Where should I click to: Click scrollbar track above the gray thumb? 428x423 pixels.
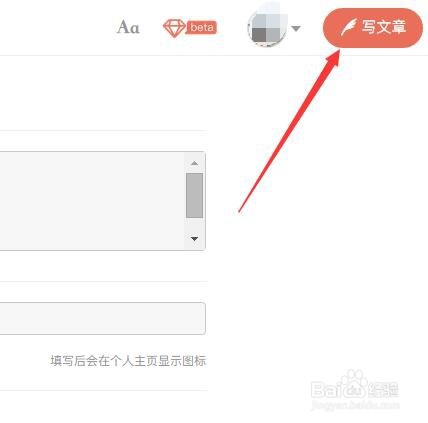[x=194, y=170]
